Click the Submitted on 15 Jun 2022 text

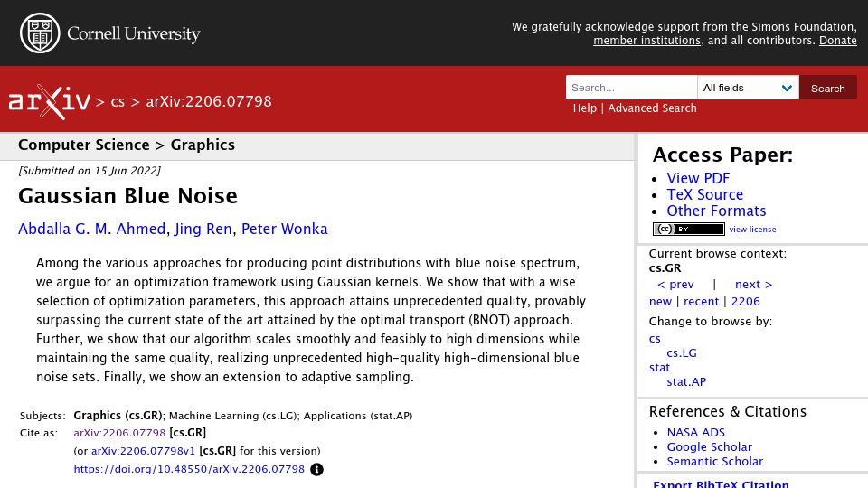[x=90, y=171]
